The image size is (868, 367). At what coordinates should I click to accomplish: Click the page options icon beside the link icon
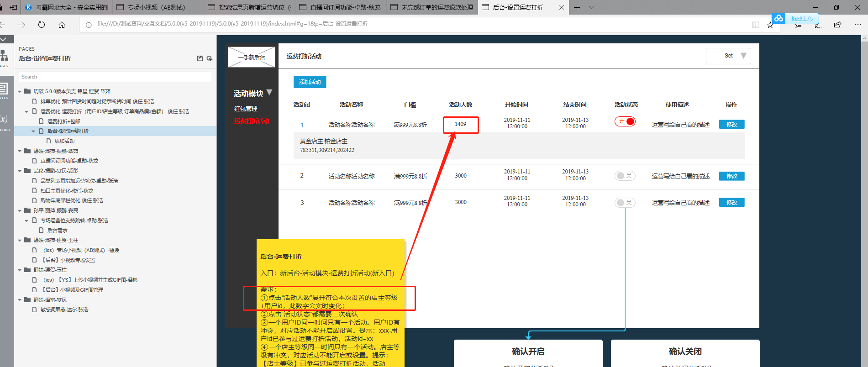tap(210, 58)
